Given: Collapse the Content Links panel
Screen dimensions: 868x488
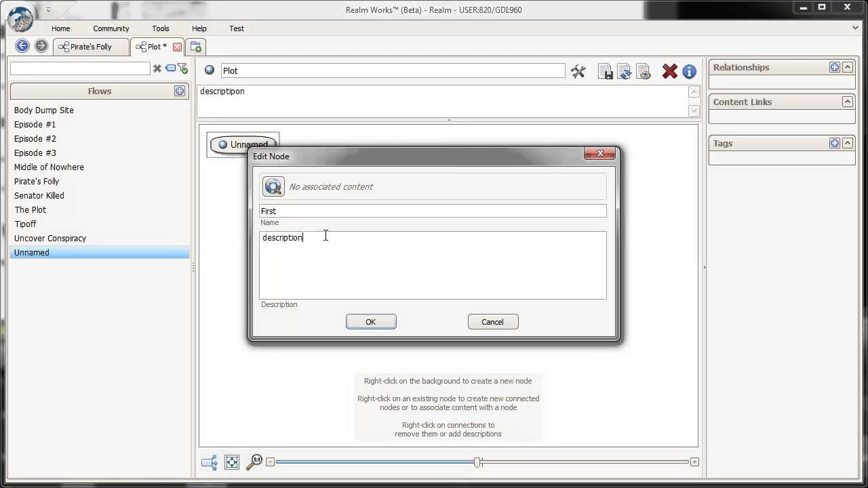Looking at the screenshot, I should pyautogui.click(x=848, y=102).
